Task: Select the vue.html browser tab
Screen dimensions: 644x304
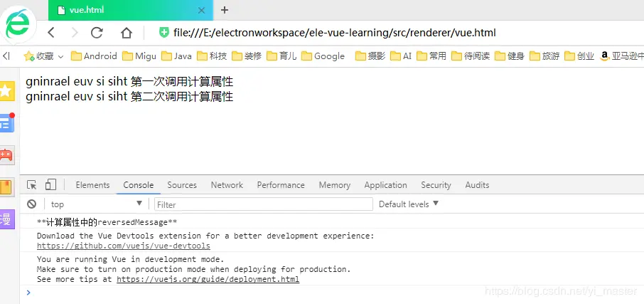Action: (x=130, y=10)
